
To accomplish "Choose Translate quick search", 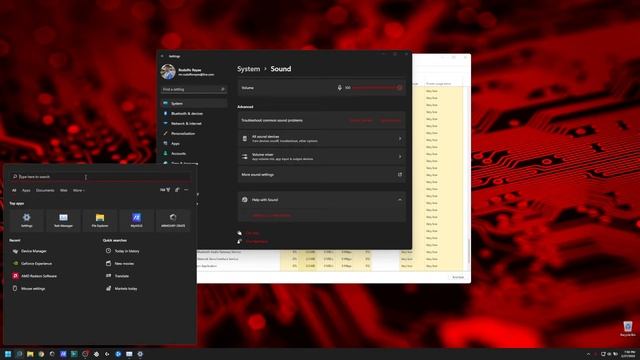I will (x=118, y=276).
